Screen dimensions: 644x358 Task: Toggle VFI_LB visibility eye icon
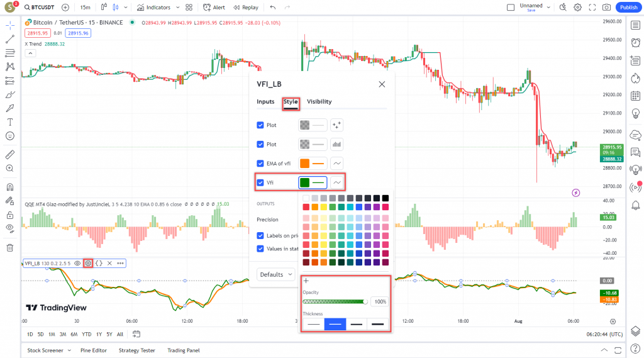(77, 263)
